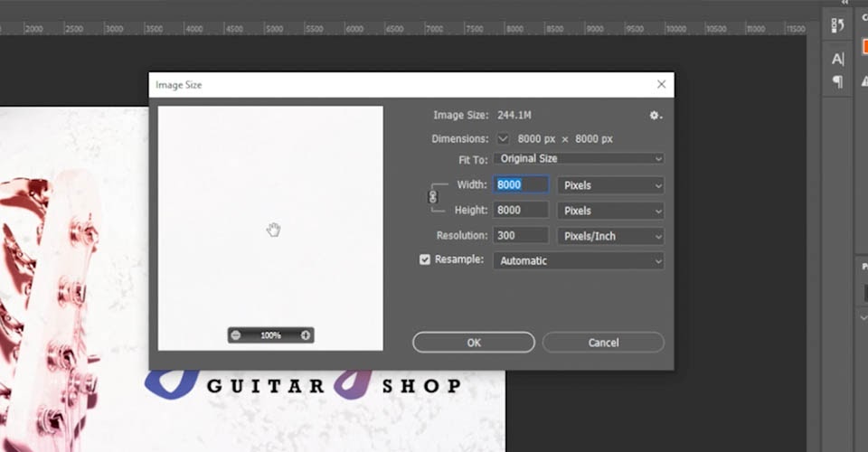868x452 pixels.
Task: Click the orange foreground color swatch
Action: click(x=864, y=47)
